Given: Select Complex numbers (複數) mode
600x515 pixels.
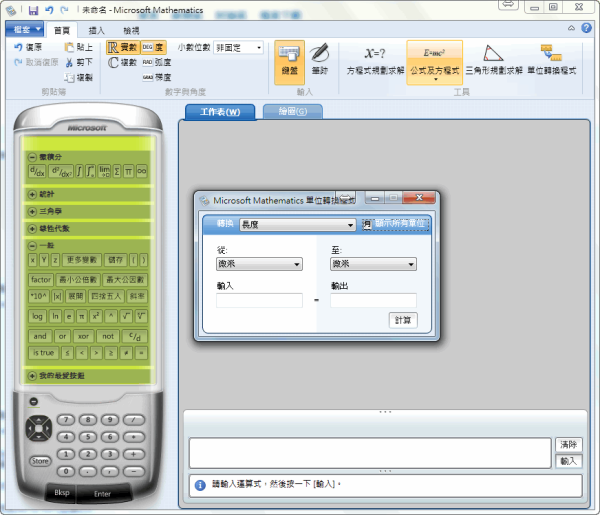Looking at the screenshot, I should point(122,62).
